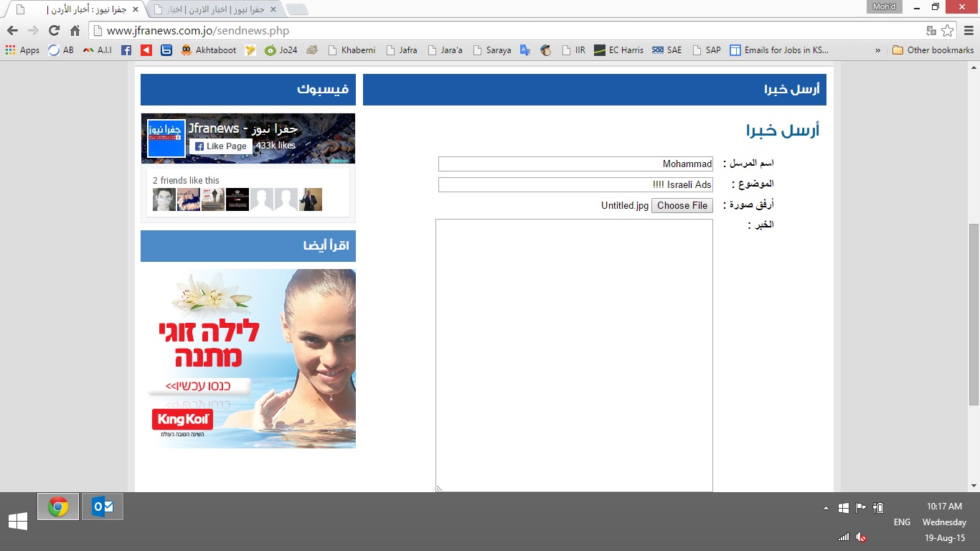Click the muted volume tray icon
This screenshot has height=551, width=980.
point(862,537)
